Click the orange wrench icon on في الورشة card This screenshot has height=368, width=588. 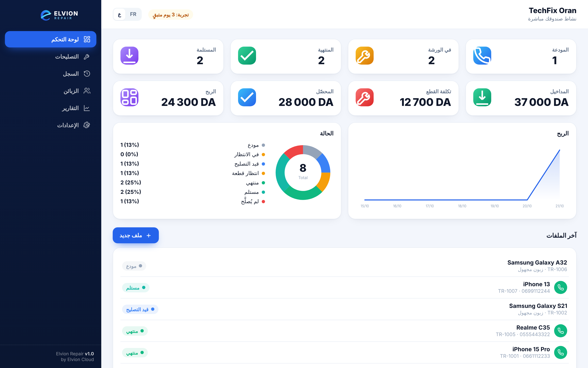(364, 55)
